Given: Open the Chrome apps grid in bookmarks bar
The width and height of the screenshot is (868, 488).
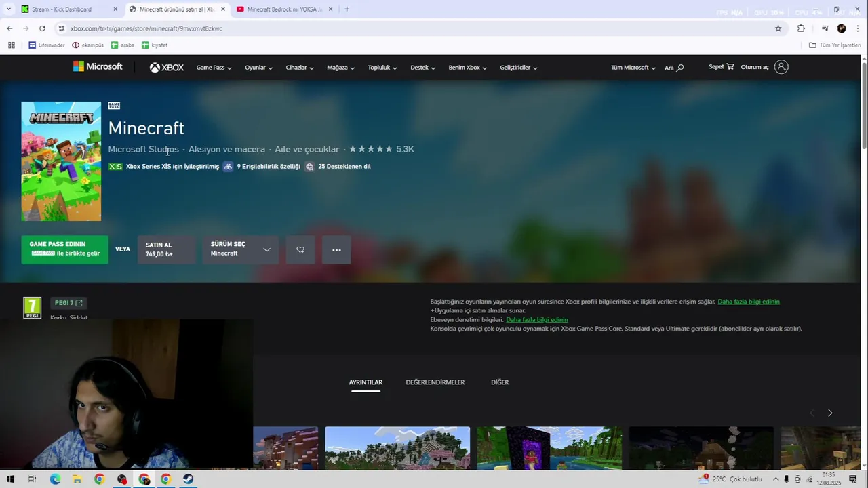Looking at the screenshot, I should coord(11,45).
